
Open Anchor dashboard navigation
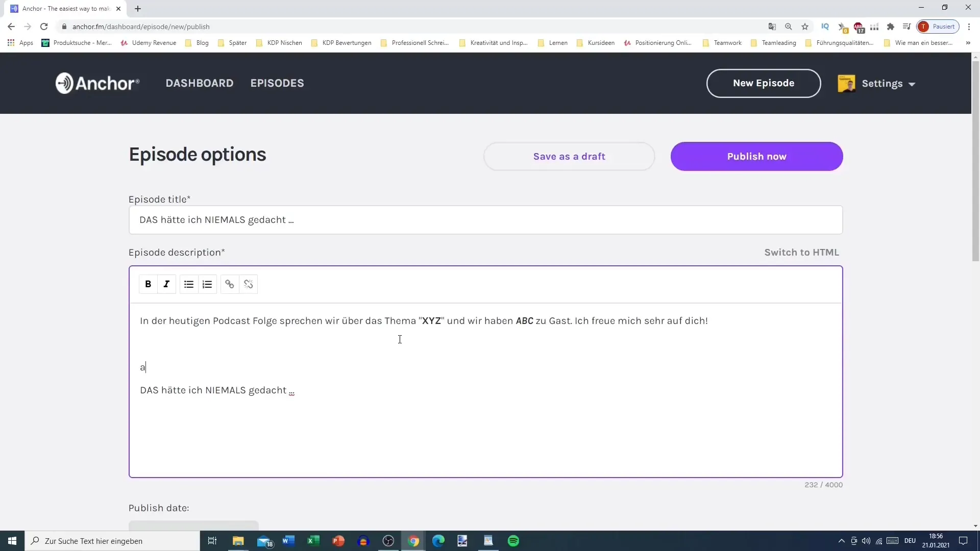pyautogui.click(x=200, y=83)
